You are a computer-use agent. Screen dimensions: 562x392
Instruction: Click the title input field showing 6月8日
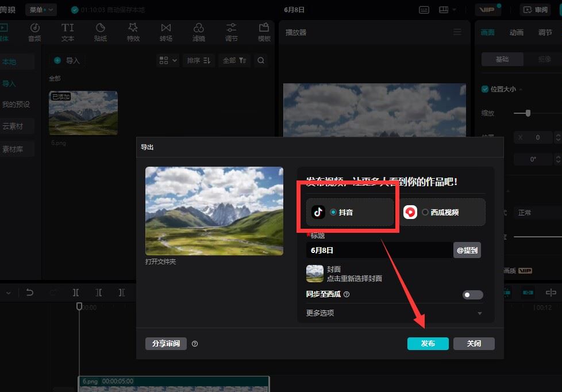(380, 250)
